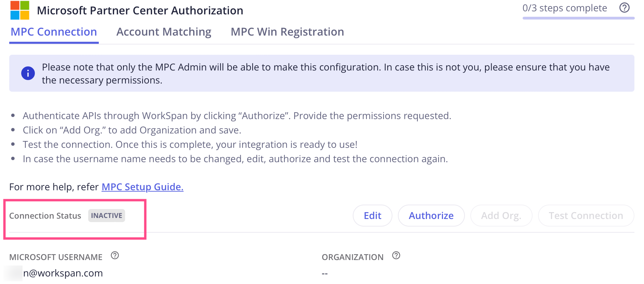Click the steps complete progress bar
Image resolution: width=644 pixels, height=284 pixels.
pyautogui.click(x=578, y=18)
